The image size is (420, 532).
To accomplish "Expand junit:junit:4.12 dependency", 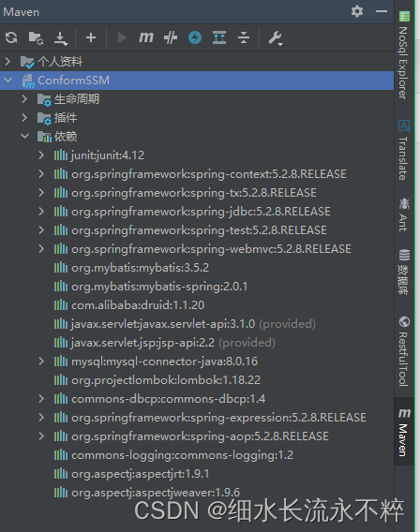I will (41, 155).
